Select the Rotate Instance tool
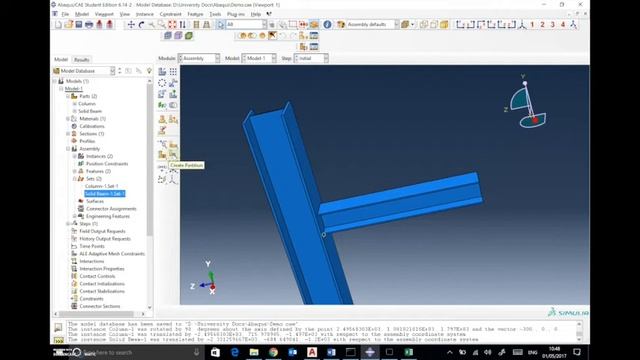 [162, 94]
